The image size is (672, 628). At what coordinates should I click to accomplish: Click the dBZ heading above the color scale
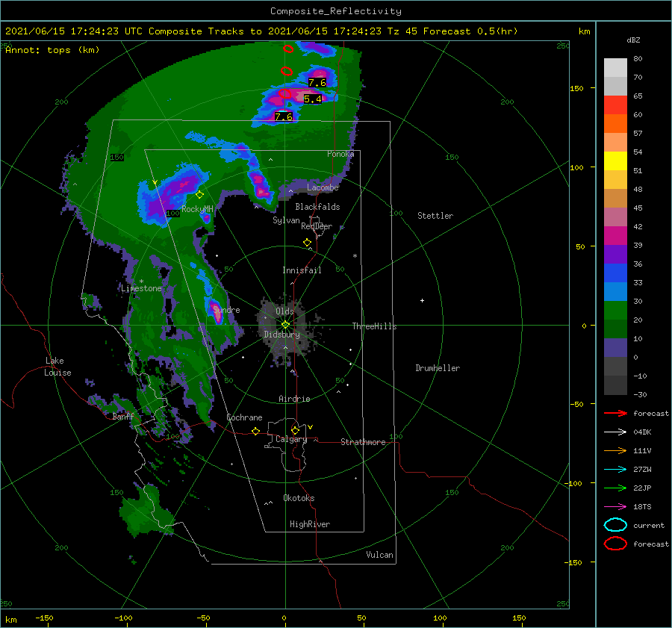coord(633,40)
